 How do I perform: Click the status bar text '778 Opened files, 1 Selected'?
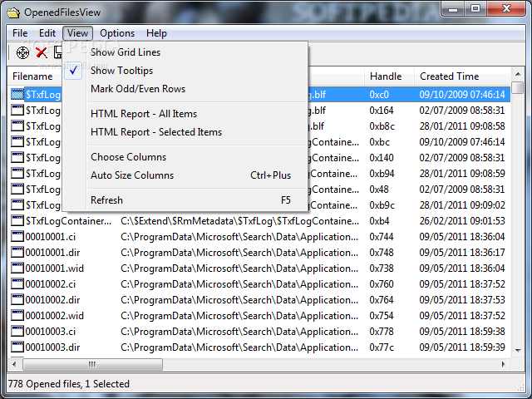[x=69, y=384]
